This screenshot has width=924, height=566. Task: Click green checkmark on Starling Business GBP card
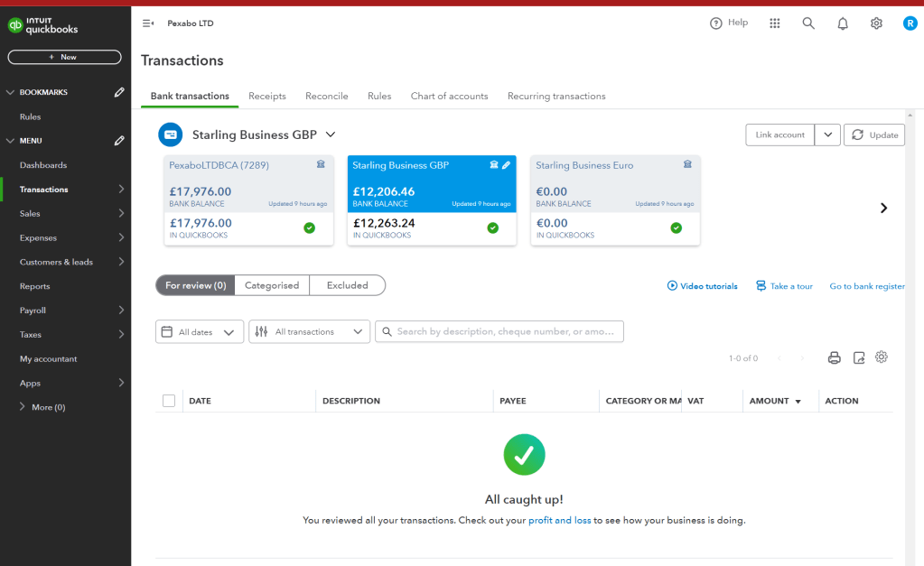[492, 227]
